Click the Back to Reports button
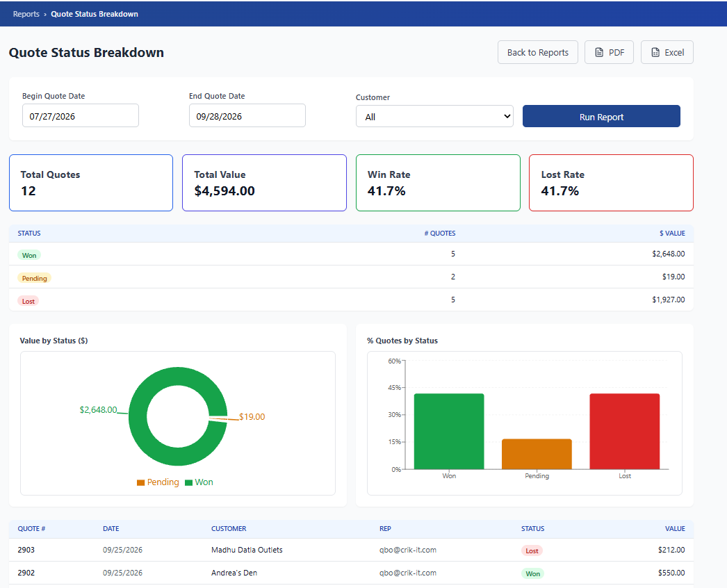Viewport: 727px width, 588px height. click(x=538, y=52)
